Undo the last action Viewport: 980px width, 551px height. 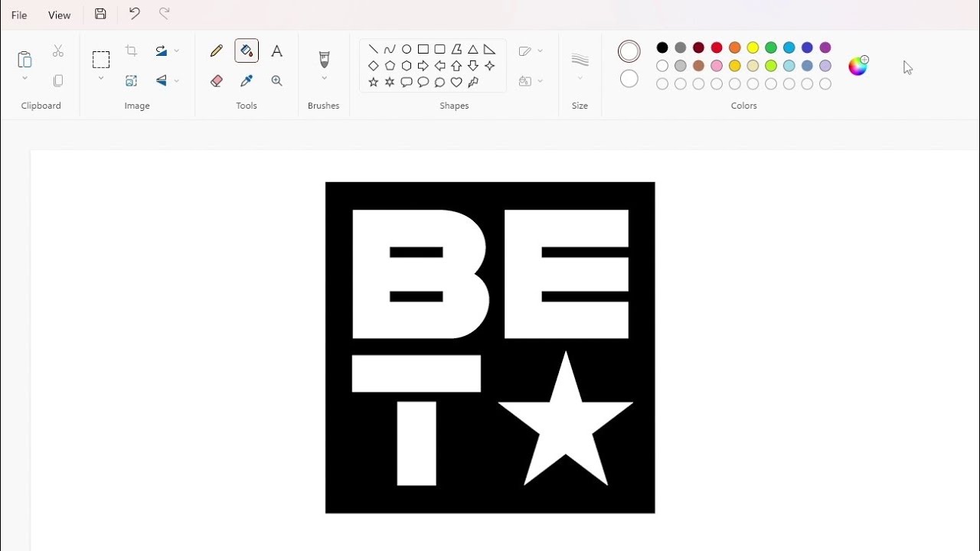135,14
